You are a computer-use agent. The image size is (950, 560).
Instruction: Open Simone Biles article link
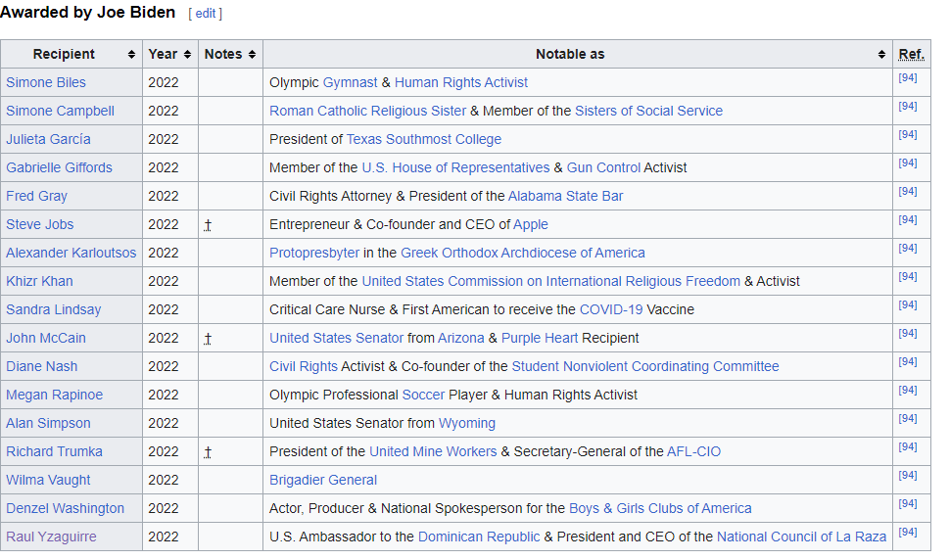[x=46, y=82]
